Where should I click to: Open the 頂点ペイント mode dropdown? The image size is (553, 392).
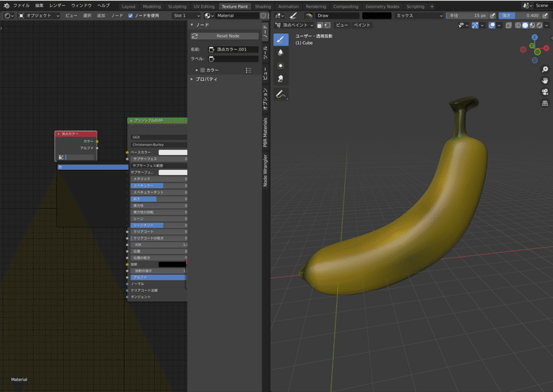click(x=294, y=25)
